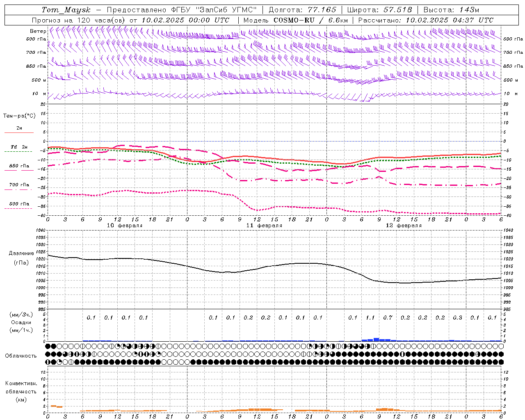Click the computed time Рассчитано: 10.02.2025 04:37 UTC
The width and height of the screenshot is (525, 420).
point(426,20)
